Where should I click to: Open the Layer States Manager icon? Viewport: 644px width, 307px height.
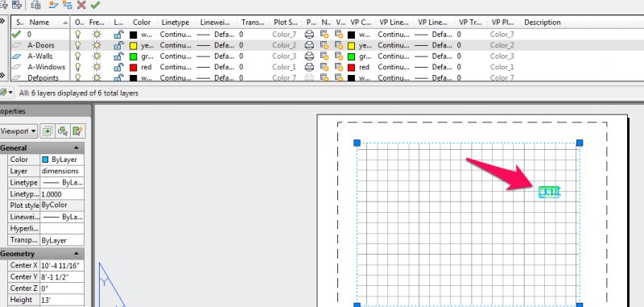click(35, 5)
